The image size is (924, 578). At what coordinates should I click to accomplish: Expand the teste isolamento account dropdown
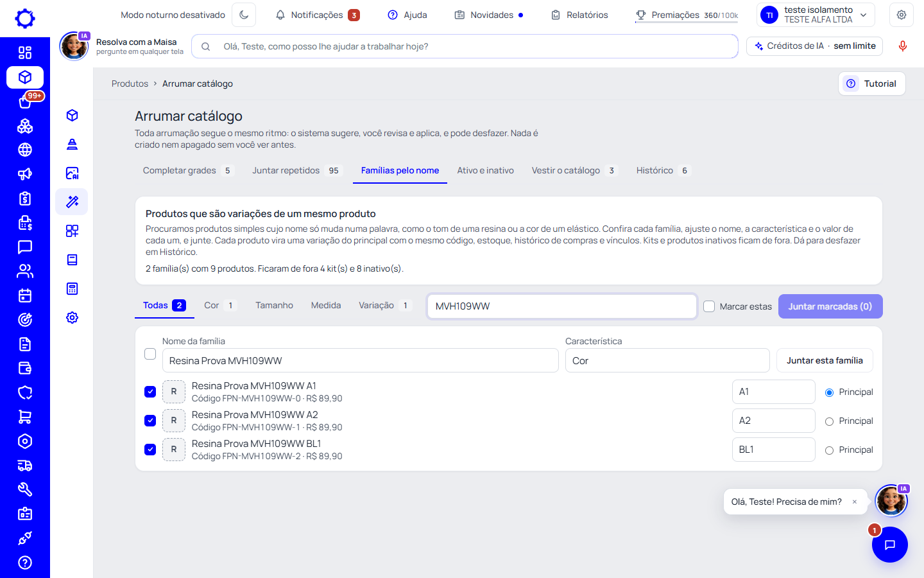[x=816, y=15]
